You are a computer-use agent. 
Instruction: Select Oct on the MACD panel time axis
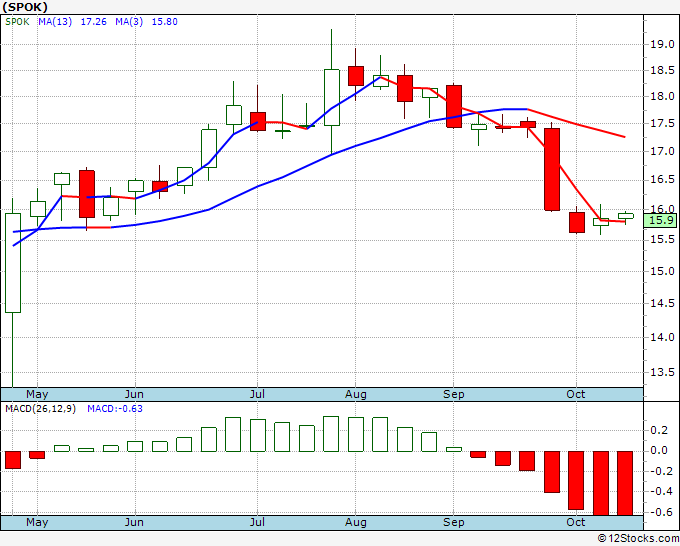[575, 522]
